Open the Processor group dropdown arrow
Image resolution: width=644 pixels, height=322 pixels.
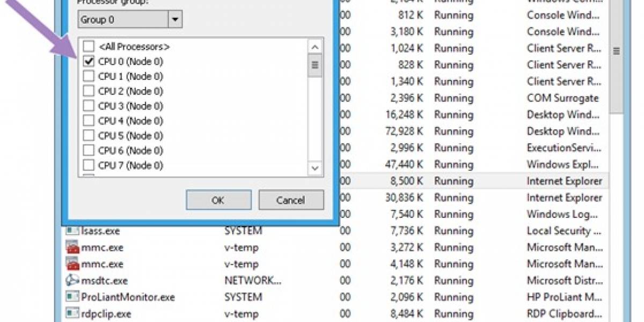point(175,20)
